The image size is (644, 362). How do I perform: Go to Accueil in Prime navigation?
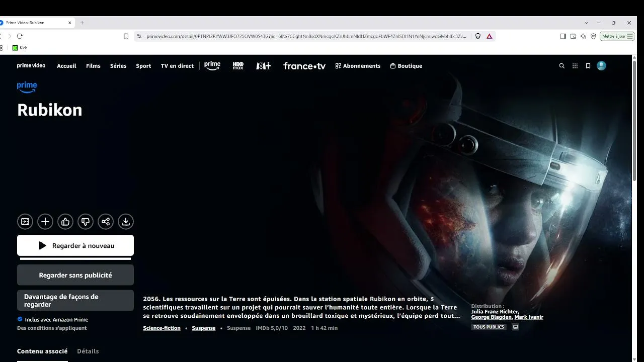pos(66,66)
